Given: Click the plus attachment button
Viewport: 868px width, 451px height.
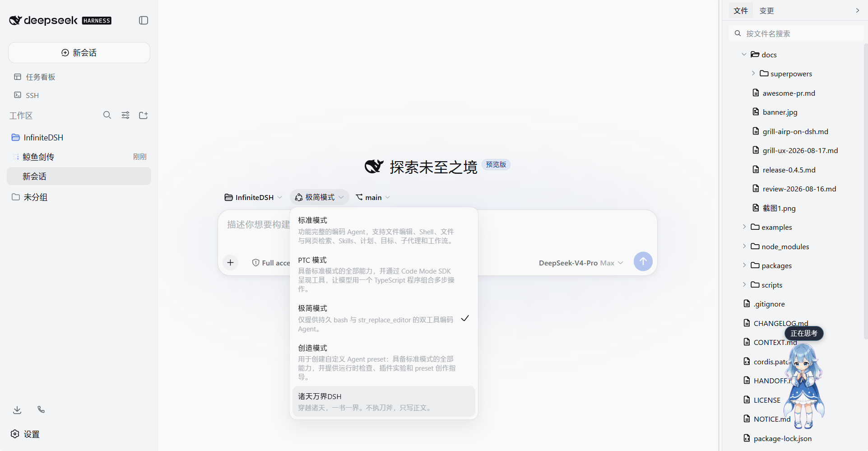Looking at the screenshot, I should [x=231, y=262].
